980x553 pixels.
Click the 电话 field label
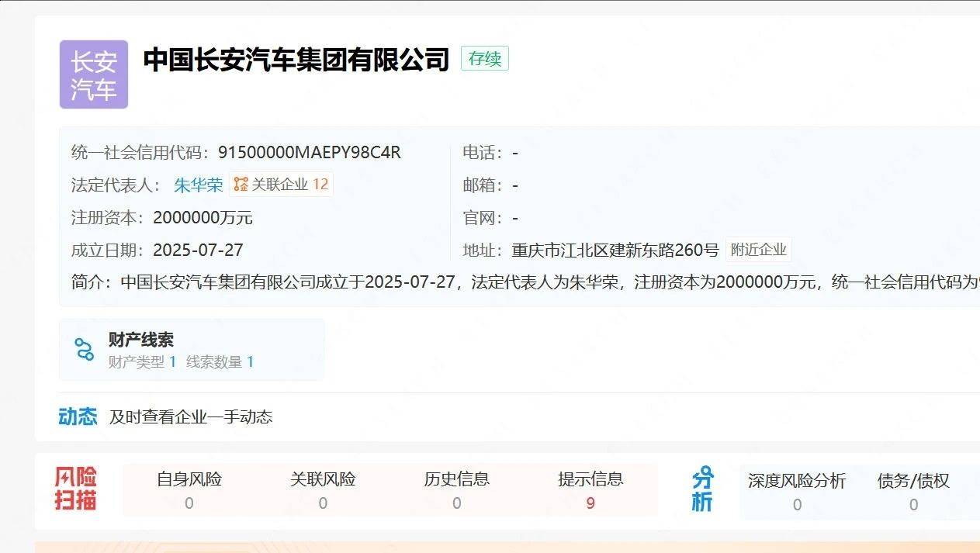(483, 153)
